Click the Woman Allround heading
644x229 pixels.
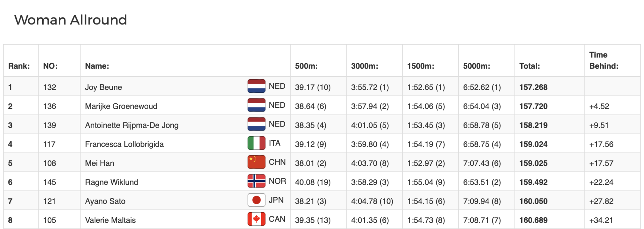coord(70,20)
